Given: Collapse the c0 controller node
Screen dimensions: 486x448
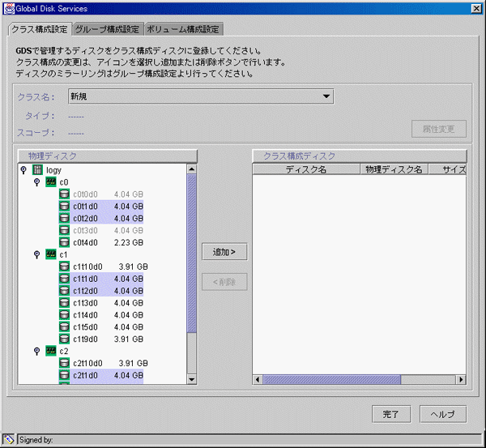Looking at the screenshot, I should click(x=37, y=182).
